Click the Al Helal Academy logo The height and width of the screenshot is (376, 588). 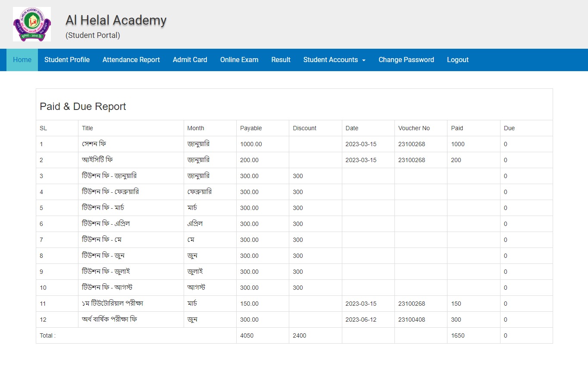(x=32, y=24)
